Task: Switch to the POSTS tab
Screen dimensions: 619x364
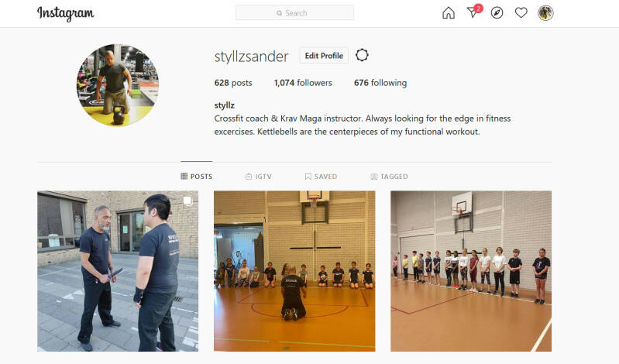Action: 197,177
